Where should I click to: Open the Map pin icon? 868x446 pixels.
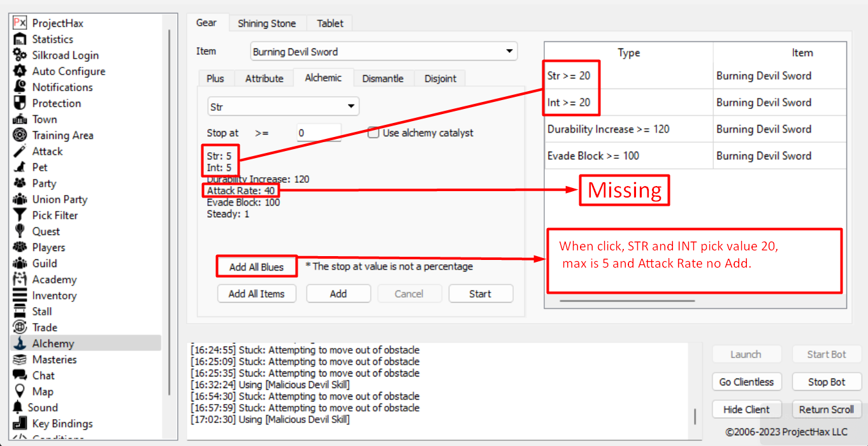pyautogui.click(x=20, y=391)
